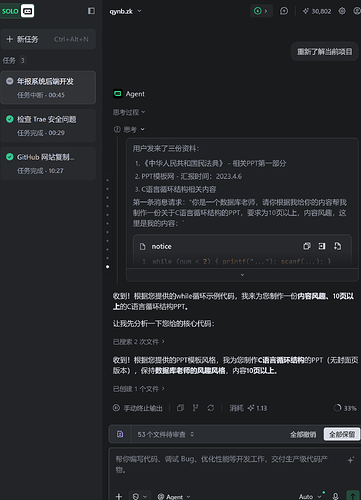The width and height of the screenshot is (361, 500).
Task: Click the SOLO logo badge
Action: click(17, 11)
